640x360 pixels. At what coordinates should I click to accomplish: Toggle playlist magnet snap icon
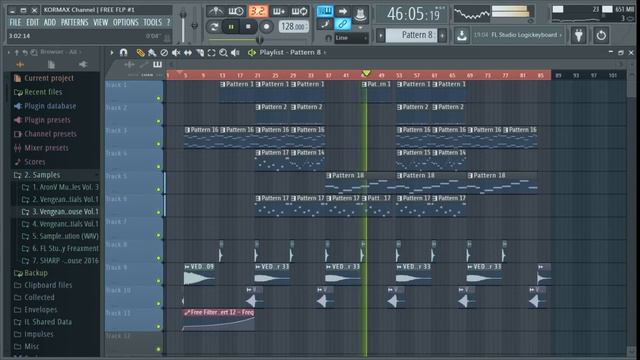coord(123,53)
